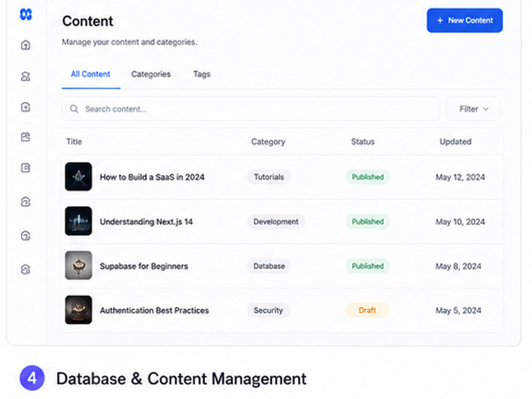Click the Status column header
Image resolution: width=532 pixels, height=399 pixels.
(x=363, y=142)
